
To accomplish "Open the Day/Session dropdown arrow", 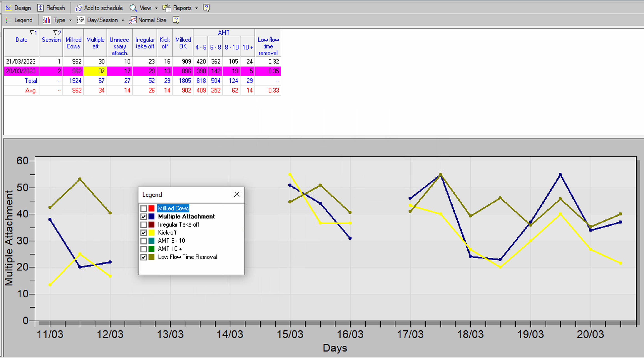I will click(122, 20).
